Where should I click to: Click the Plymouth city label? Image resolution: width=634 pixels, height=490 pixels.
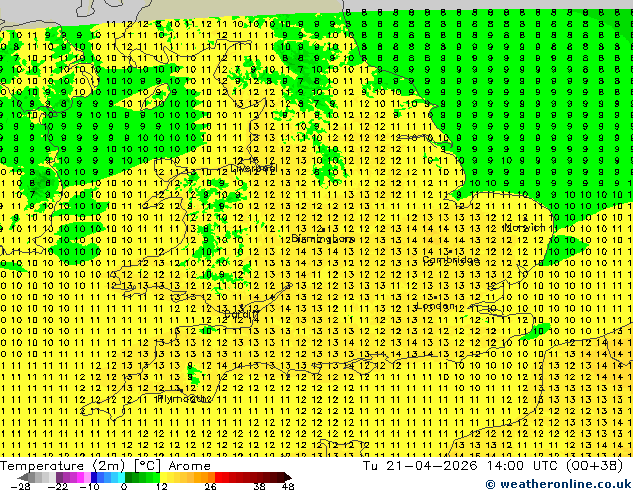click(184, 399)
